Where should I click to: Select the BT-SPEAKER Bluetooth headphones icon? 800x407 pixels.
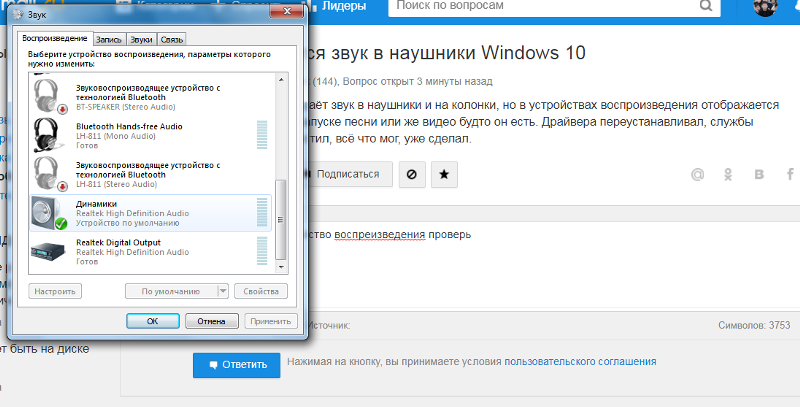point(50,97)
